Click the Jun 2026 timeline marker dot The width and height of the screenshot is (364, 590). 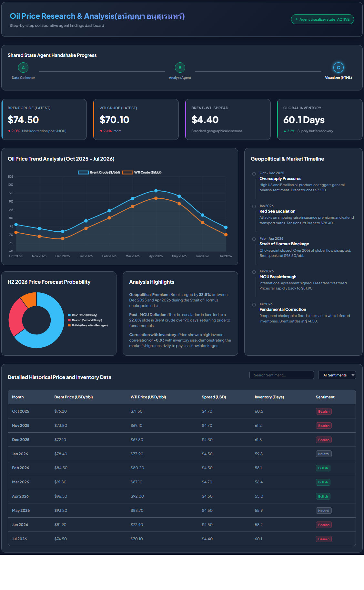tap(254, 272)
